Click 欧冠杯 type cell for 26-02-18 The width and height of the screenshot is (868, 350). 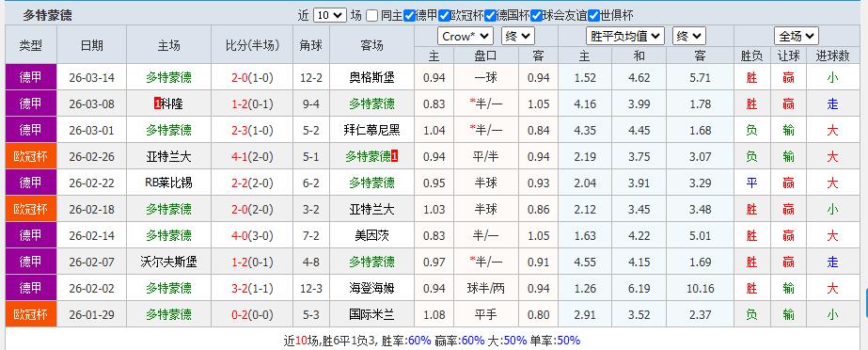point(31,209)
